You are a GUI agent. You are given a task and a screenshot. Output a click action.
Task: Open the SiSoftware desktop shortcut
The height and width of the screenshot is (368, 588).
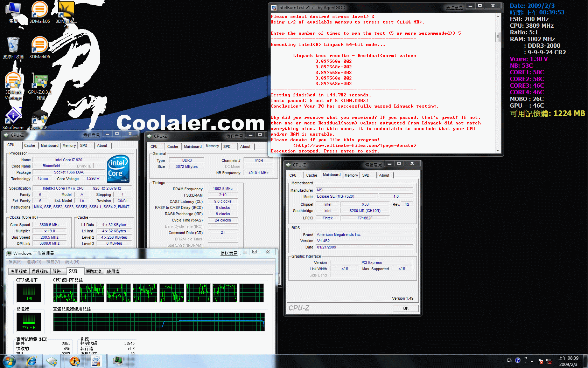click(13, 118)
